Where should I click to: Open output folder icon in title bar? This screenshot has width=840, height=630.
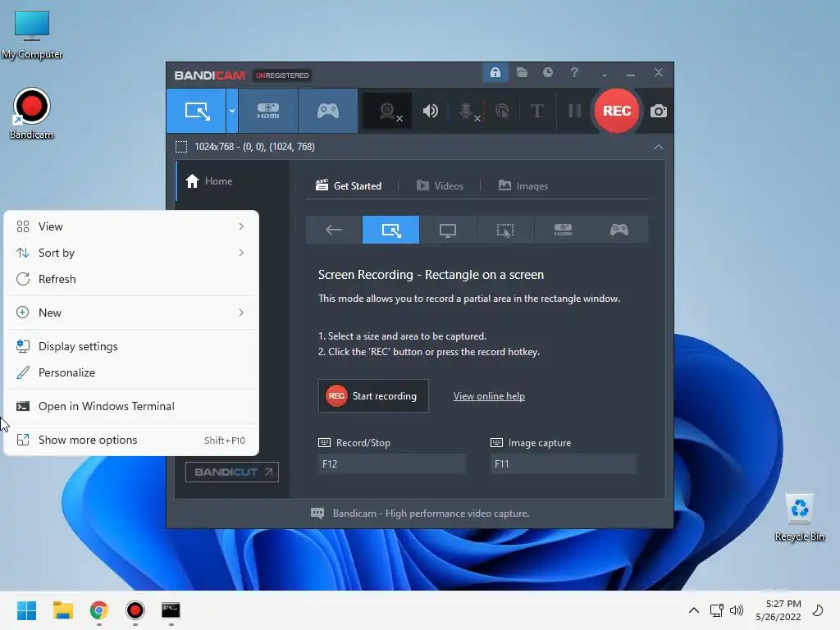point(522,72)
